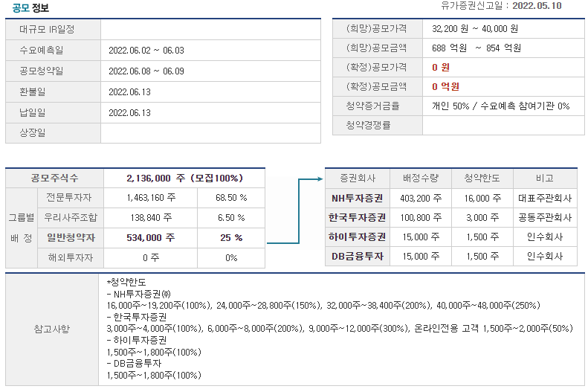Select the 68.50 % value

click(x=231, y=198)
